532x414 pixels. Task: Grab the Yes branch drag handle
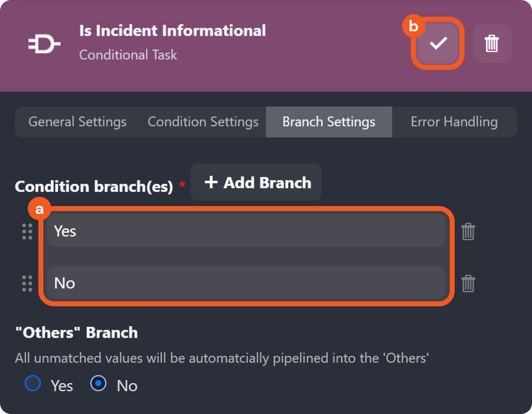click(x=27, y=231)
